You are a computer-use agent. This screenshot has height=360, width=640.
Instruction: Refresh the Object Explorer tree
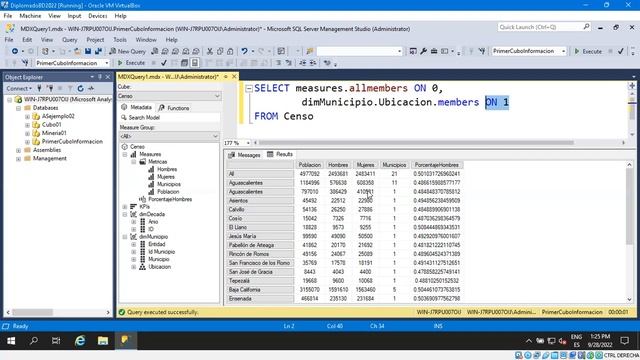[80, 88]
